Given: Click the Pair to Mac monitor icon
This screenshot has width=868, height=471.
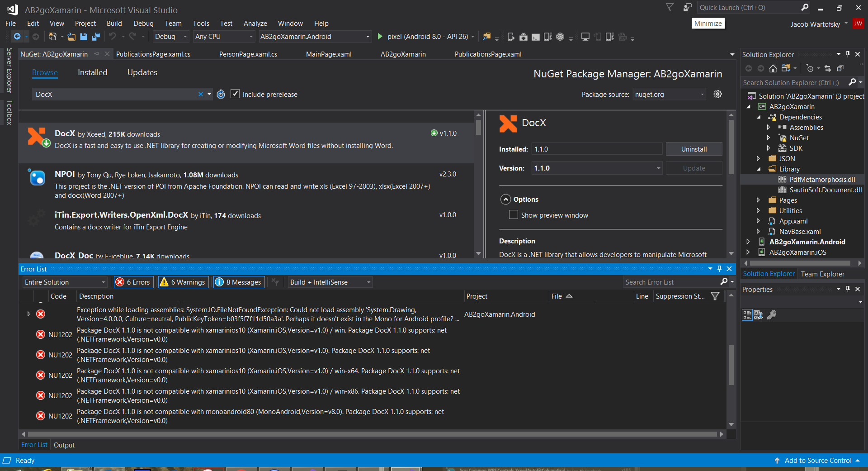Looking at the screenshot, I should 585,37.
